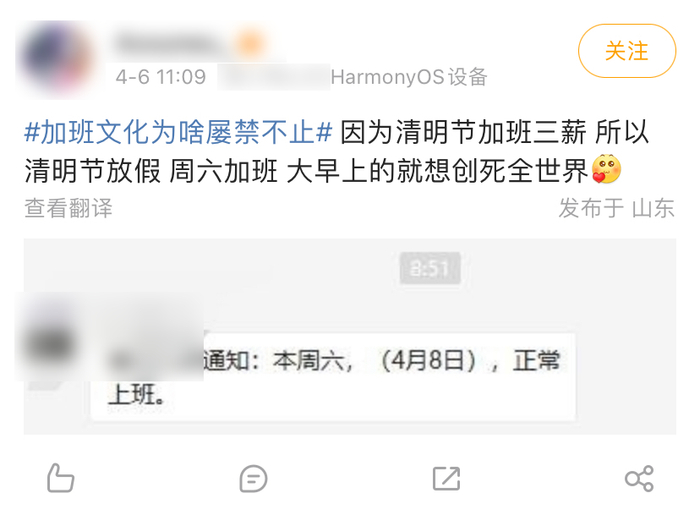This screenshot has height=521, width=700.
Task: Open the attached chat screenshot image
Action: (350, 336)
